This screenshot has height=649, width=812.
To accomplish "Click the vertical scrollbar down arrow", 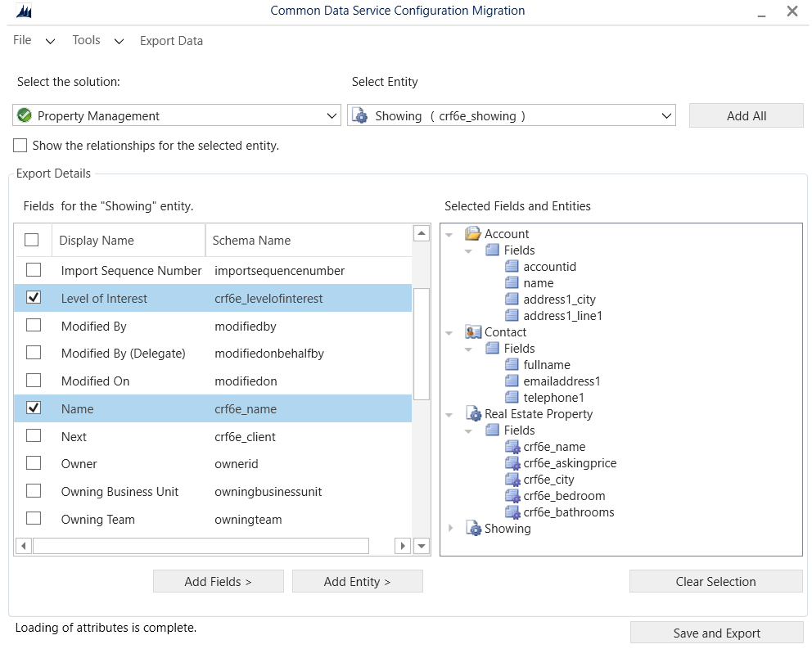I will click(421, 545).
